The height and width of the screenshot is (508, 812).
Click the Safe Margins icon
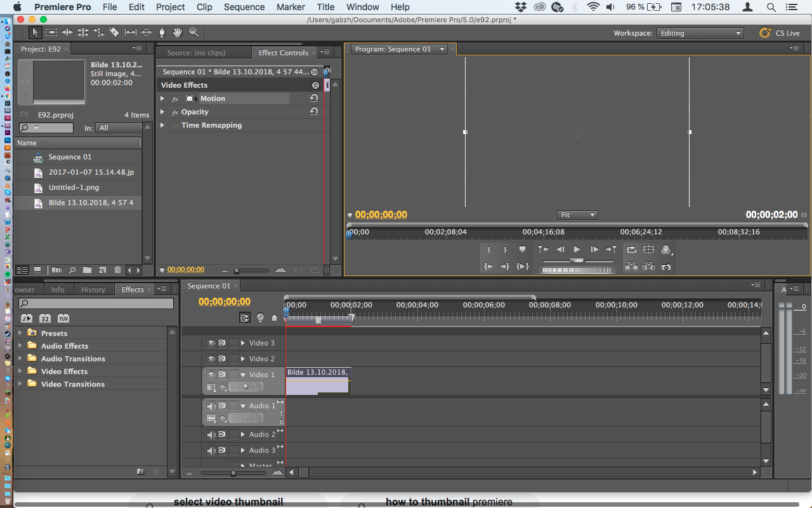(x=648, y=250)
